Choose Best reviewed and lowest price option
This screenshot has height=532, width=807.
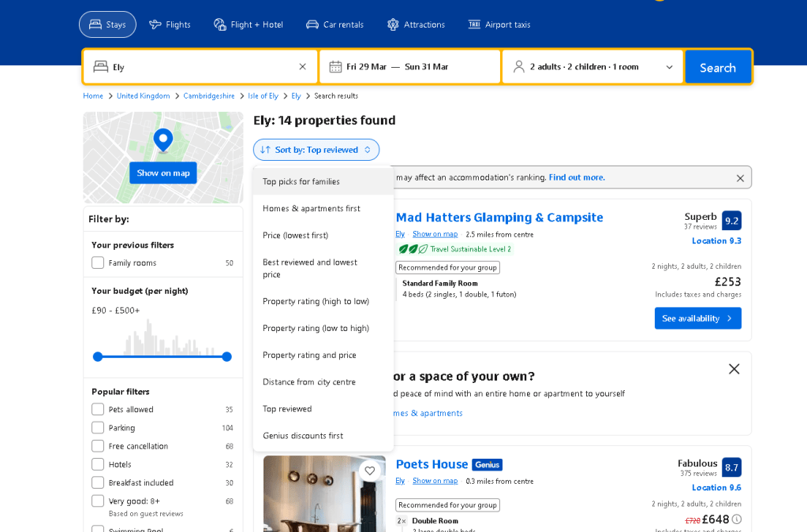click(x=323, y=268)
